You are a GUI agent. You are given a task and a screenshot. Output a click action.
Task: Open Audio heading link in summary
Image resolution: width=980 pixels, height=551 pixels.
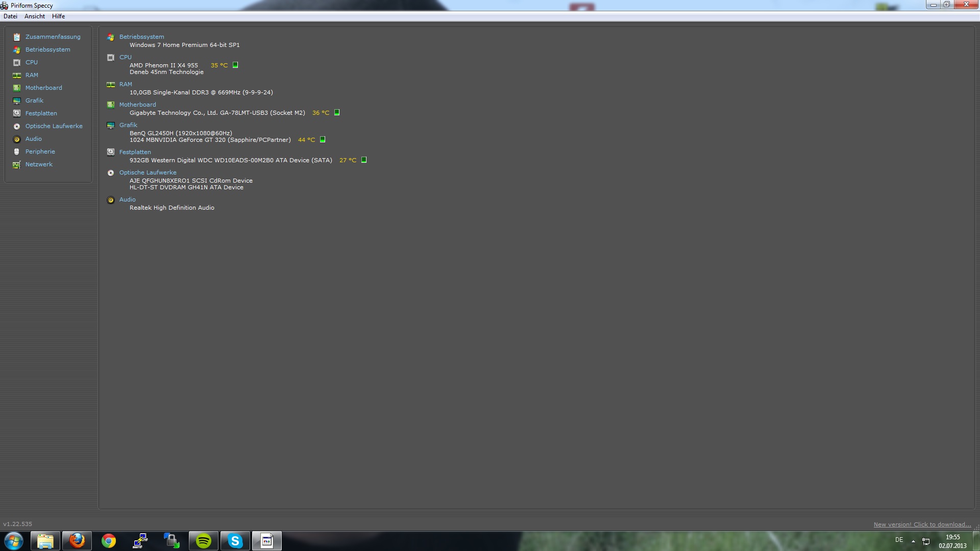tap(128, 199)
